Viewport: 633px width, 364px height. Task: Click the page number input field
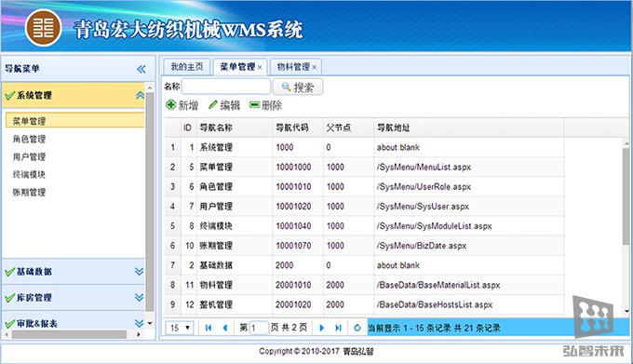pyautogui.click(x=259, y=328)
